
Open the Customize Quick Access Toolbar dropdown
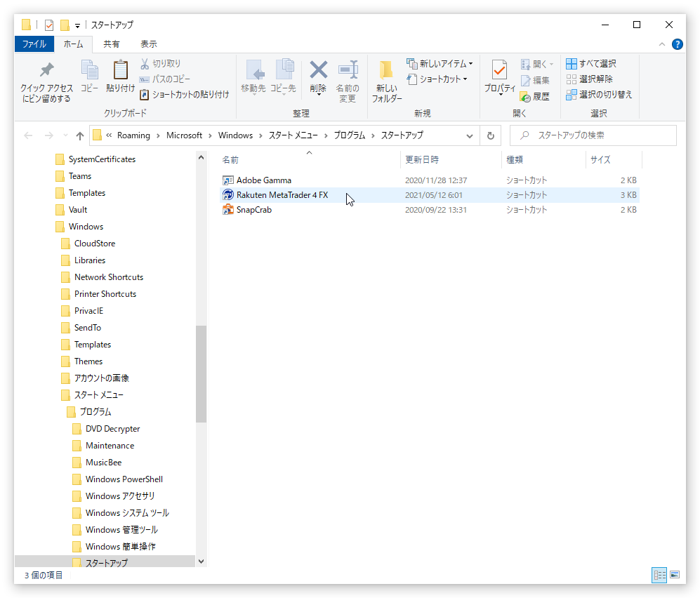coord(77,25)
